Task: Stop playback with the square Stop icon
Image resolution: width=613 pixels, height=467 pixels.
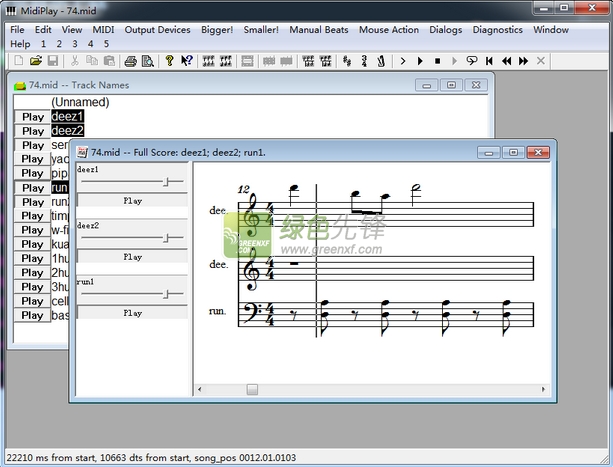Action: coord(437,61)
